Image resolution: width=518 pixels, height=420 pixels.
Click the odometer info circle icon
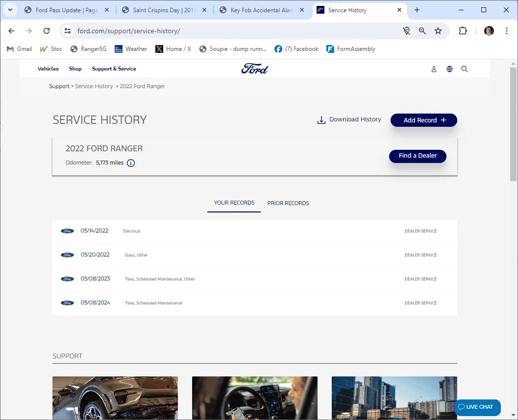coord(131,163)
